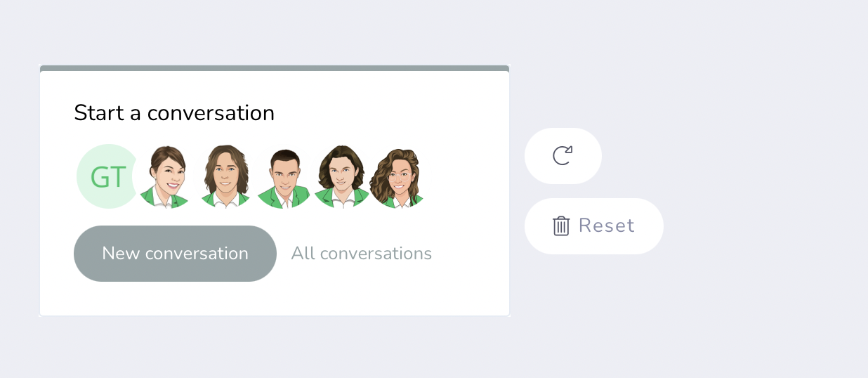Start a new conversation
Screen dimensions: 868x378
[x=175, y=254]
